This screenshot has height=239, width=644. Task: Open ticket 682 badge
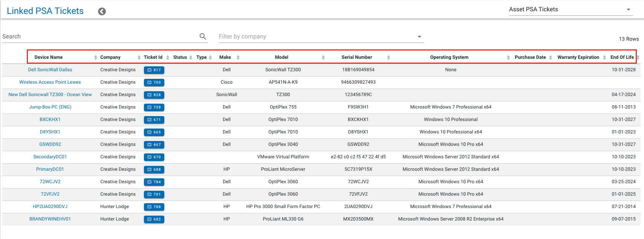(154, 219)
